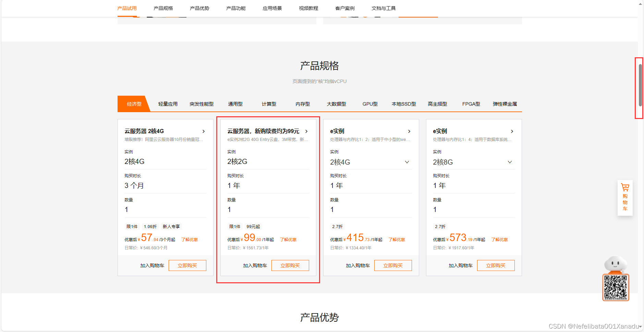Open 了解优惠 link beside 57.94 price
The image size is (644, 332).
pos(190,240)
